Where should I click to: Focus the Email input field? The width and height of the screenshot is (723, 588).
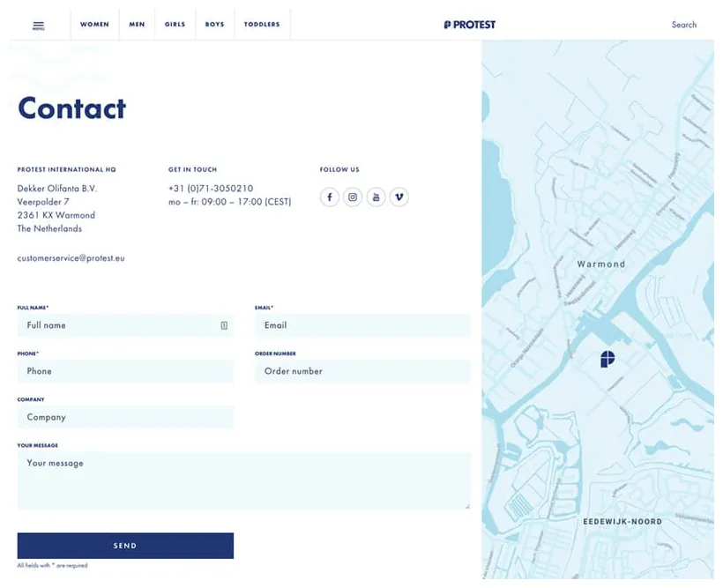coord(362,325)
